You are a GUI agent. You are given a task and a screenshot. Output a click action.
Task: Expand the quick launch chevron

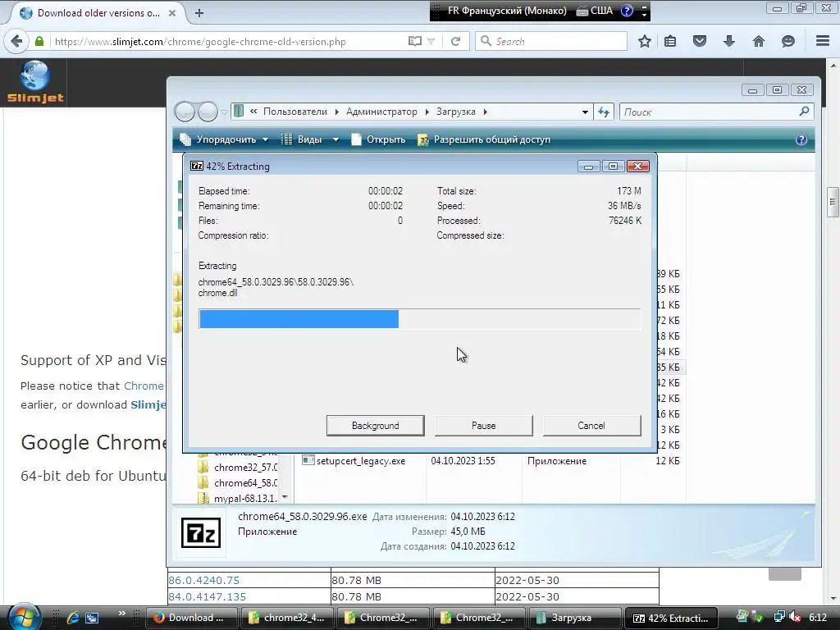(121, 614)
